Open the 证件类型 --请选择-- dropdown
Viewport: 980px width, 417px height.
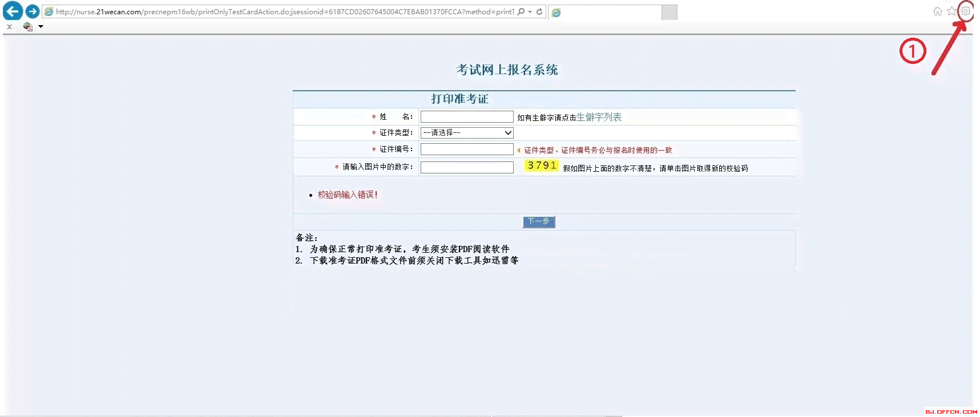467,133
